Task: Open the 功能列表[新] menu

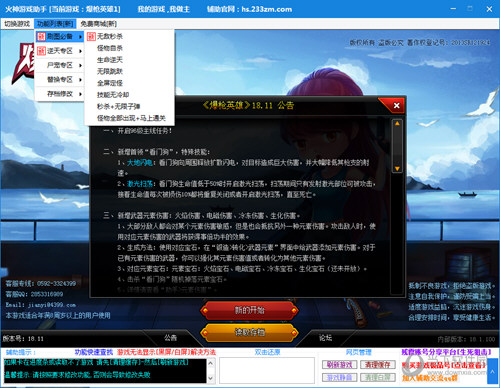Action: click(x=55, y=24)
